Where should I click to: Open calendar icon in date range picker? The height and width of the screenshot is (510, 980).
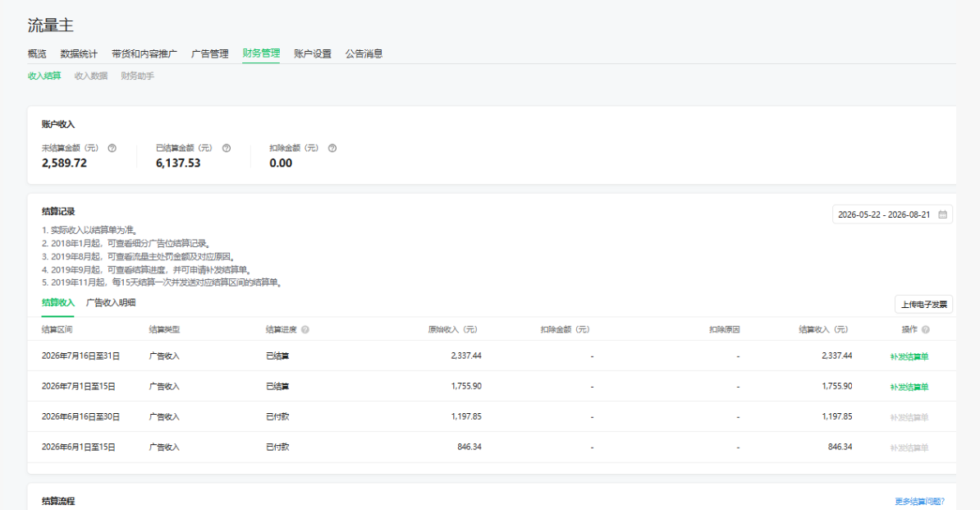tap(942, 214)
